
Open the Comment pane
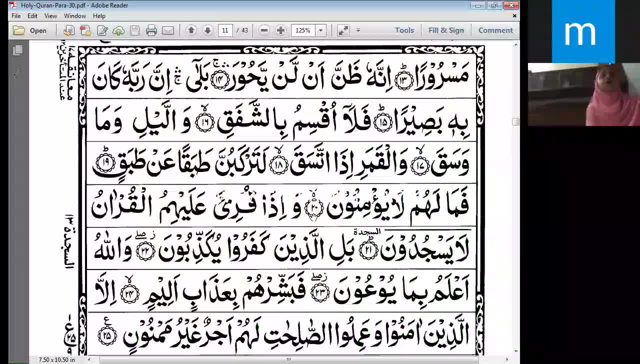coord(495,30)
